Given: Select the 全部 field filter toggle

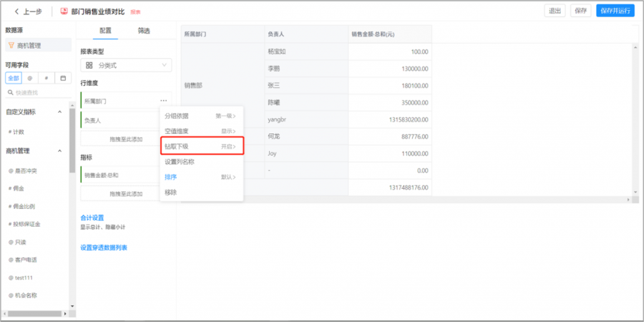Looking at the screenshot, I should click(x=13, y=78).
